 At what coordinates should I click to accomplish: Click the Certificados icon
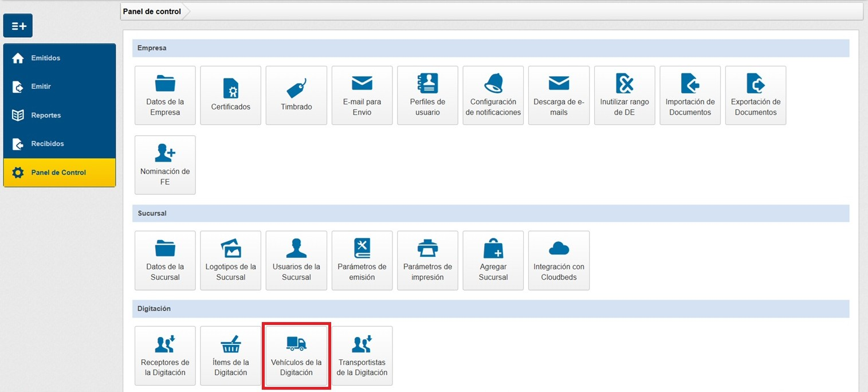point(230,88)
